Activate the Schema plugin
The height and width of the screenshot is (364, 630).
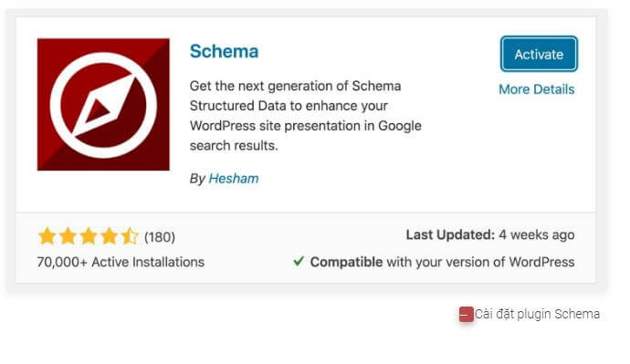click(539, 54)
